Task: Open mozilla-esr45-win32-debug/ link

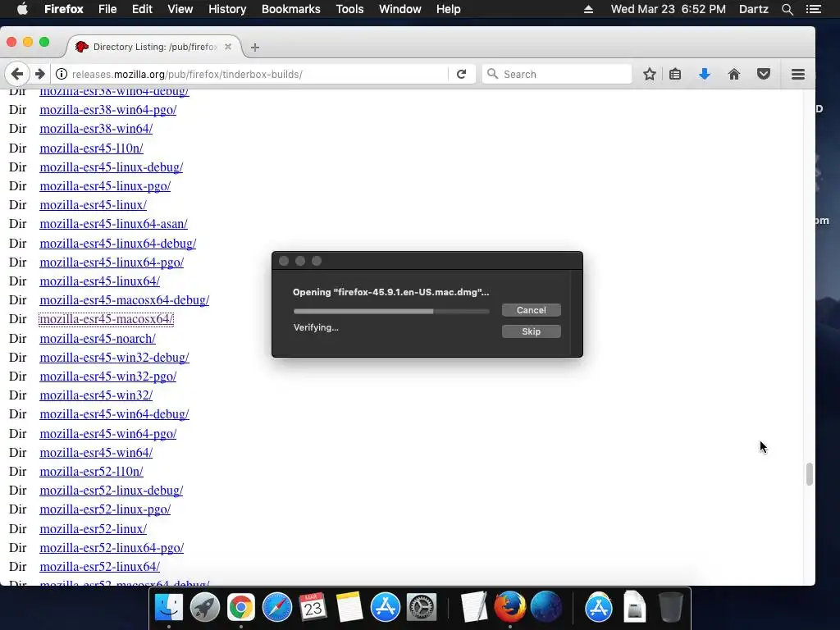Action: [115, 358]
